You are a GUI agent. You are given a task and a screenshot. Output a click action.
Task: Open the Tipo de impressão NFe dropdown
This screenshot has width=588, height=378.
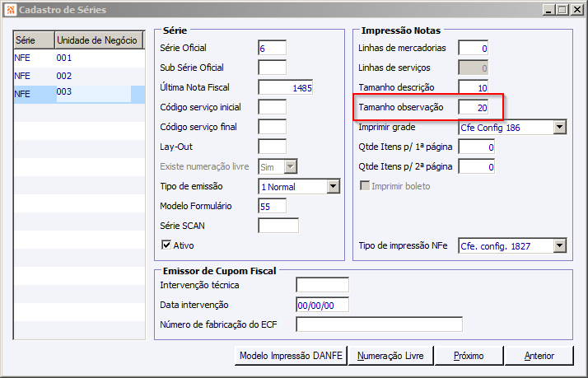[559, 245]
